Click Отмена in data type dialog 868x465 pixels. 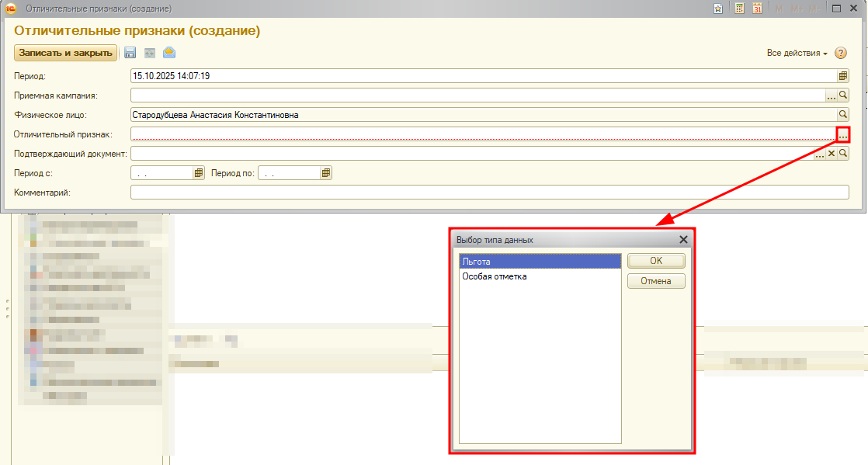pyautogui.click(x=656, y=281)
